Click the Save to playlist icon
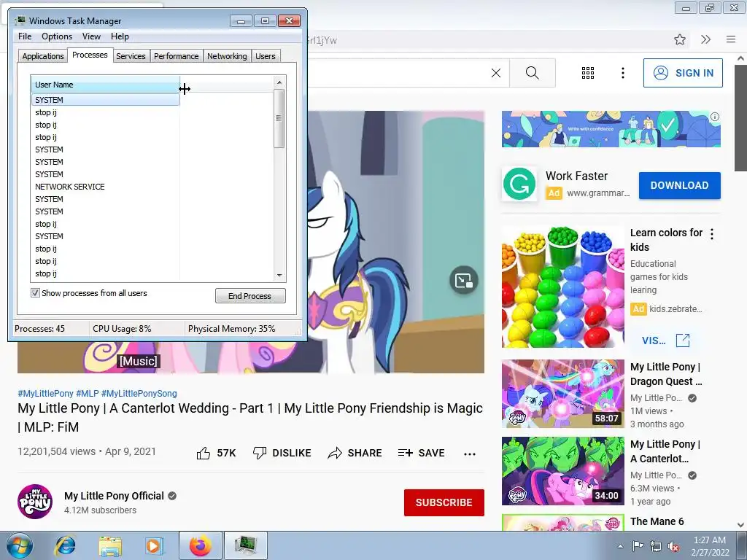747x560 pixels. tap(406, 453)
